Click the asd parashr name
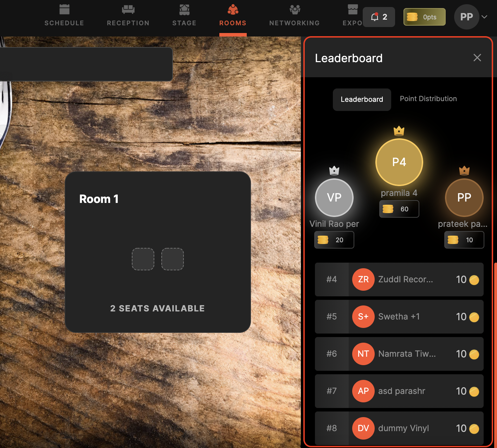The width and height of the screenshot is (497, 448). 402,391
